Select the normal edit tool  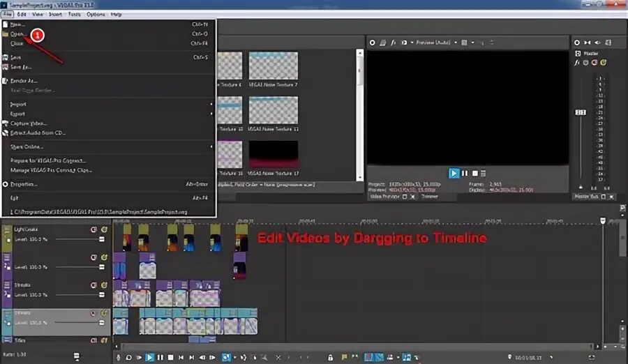pyautogui.click(x=226, y=357)
